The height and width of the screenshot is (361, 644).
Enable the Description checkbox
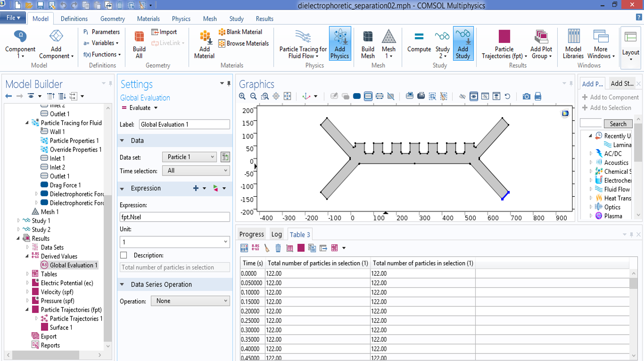[x=123, y=255]
